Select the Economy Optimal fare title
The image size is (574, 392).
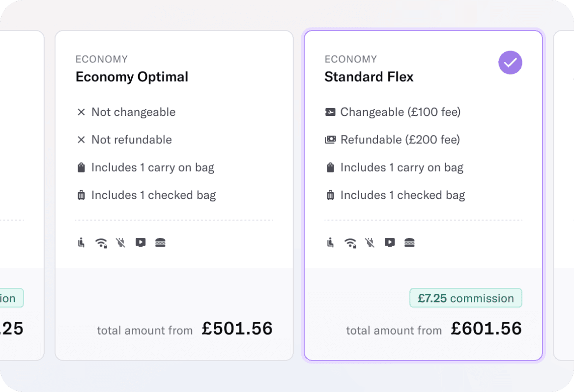pos(132,77)
